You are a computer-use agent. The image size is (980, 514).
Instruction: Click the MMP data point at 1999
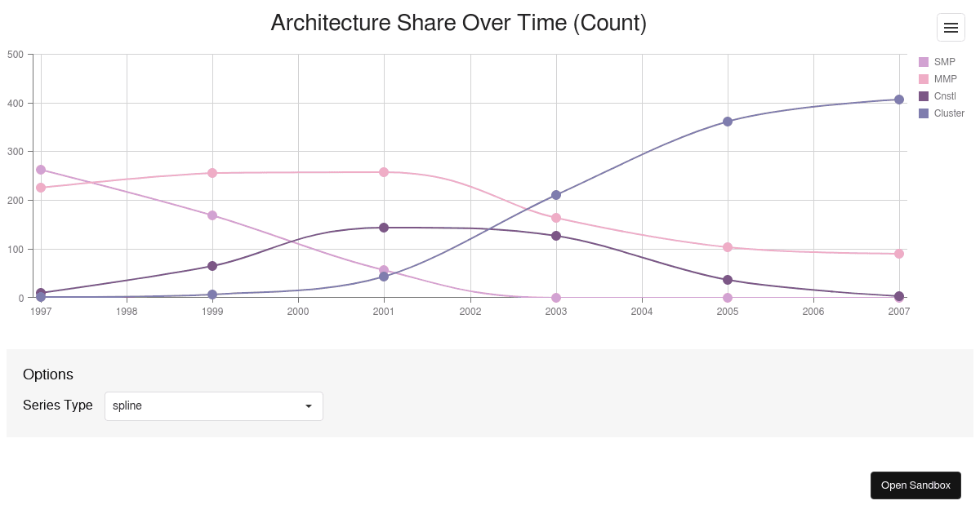point(212,173)
